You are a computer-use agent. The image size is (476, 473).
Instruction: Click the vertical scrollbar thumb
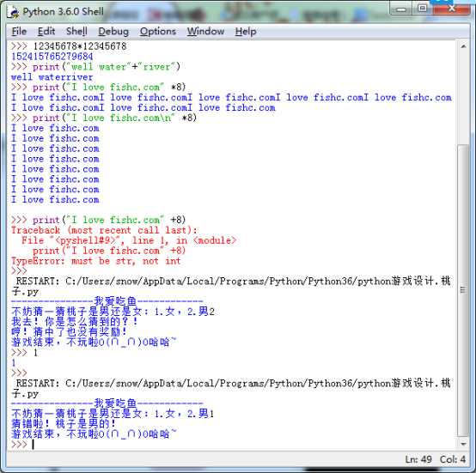tap(463, 290)
